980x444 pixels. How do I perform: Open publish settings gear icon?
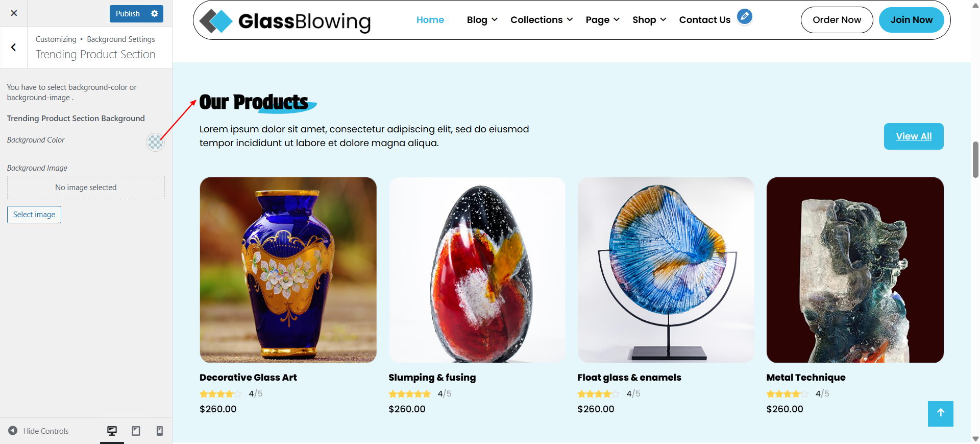pos(155,14)
